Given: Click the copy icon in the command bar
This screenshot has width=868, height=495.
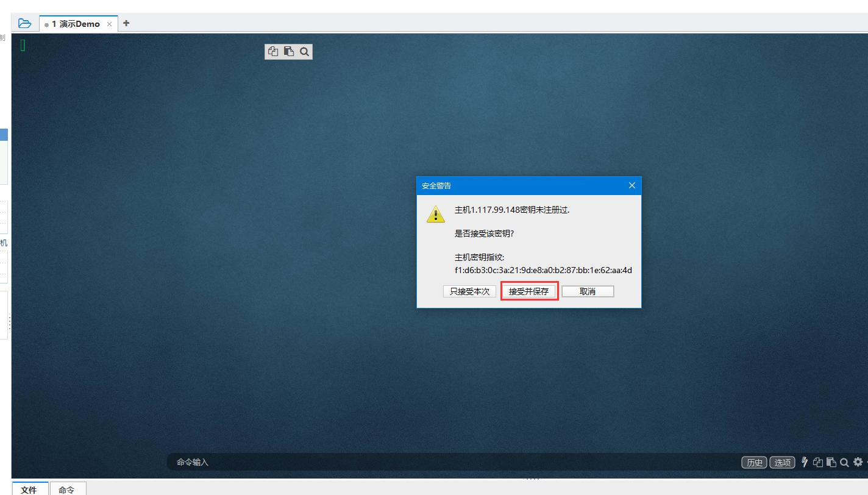Looking at the screenshot, I should [818, 462].
